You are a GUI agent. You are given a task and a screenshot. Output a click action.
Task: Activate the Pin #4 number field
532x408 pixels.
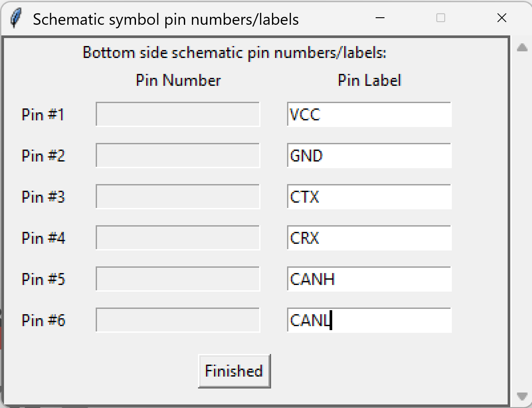178,238
